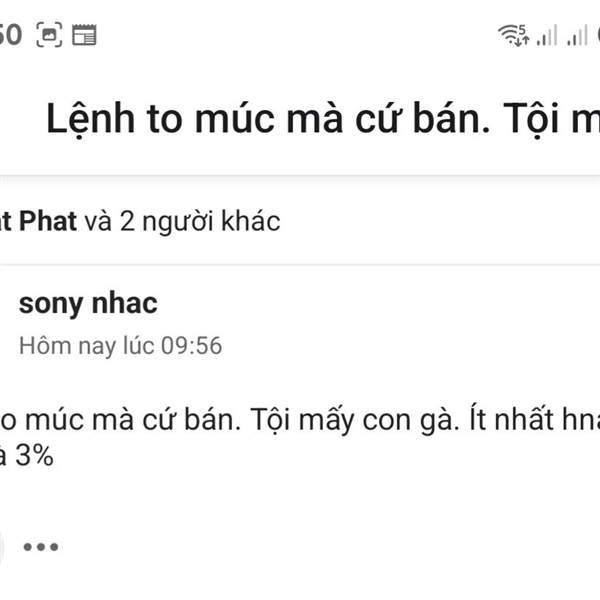Tap the 'Tội m' end of the header title
600x600 pixels.
point(551,119)
